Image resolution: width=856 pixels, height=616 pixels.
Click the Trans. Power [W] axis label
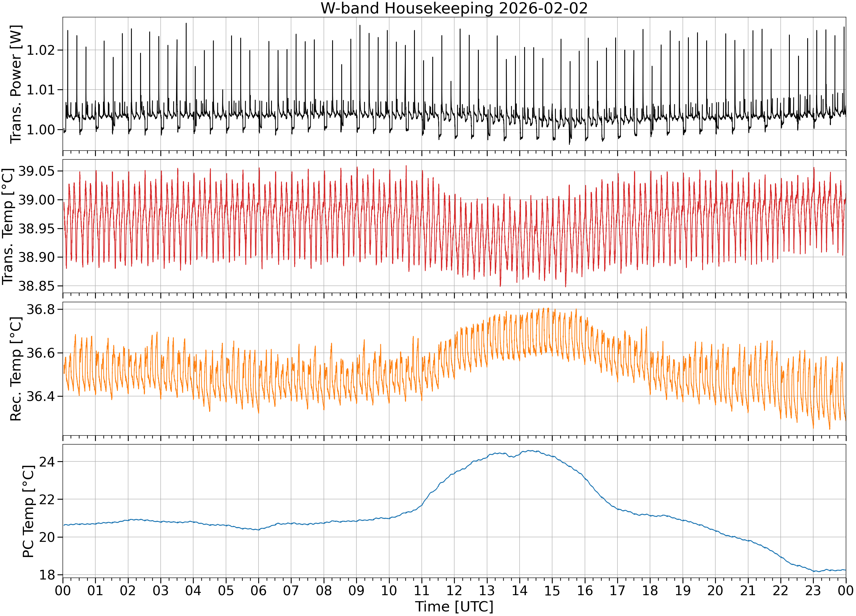[16, 84]
